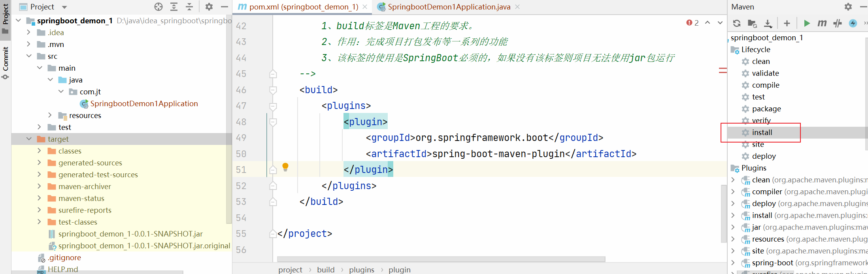Select springboot_demon_1-0.0.1-SNAPSHOT.jar file

click(130, 234)
